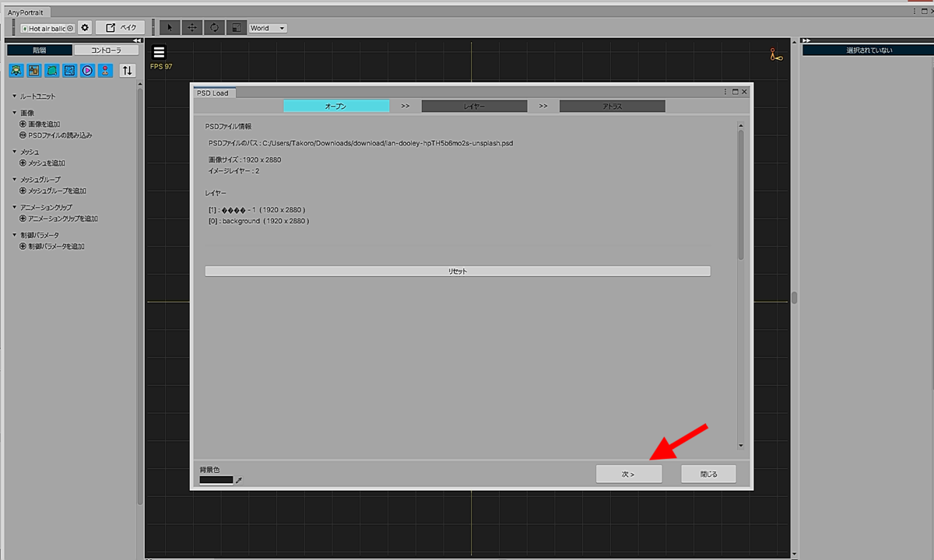Select the アトラス step in PSD Load
Image resolution: width=934 pixels, height=560 pixels.
coord(613,106)
